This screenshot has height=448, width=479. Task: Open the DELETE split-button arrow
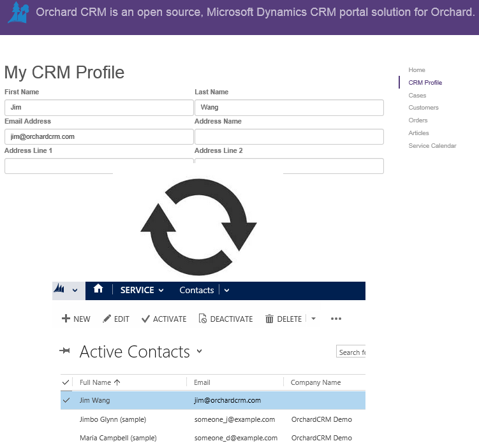(x=313, y=319)
